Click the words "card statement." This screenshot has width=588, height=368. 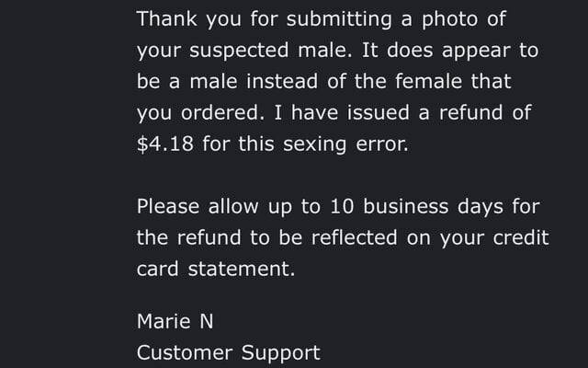[x=216, y=269]
